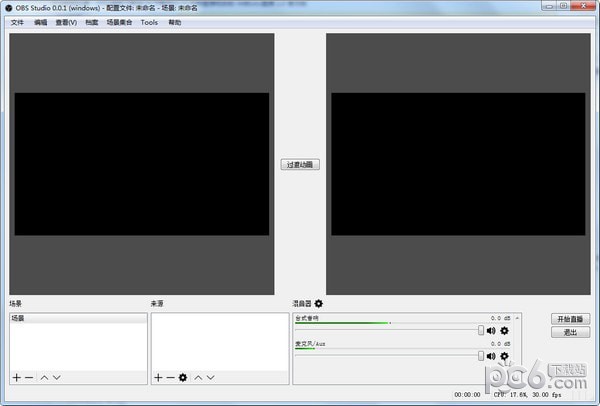Viewport: 600px width, 406px height.
Task: Move source up with the up arrow
Action: (198, 378)
